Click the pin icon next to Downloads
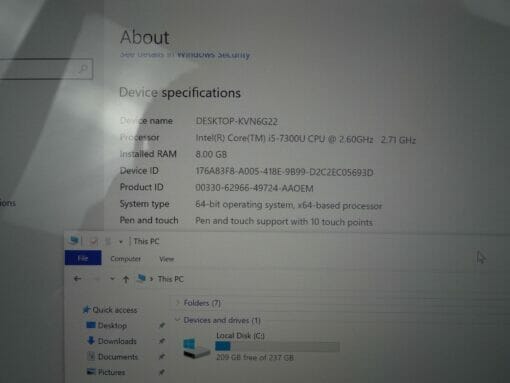The height and width of the screenshot is (383, 510). coord(162,341)
